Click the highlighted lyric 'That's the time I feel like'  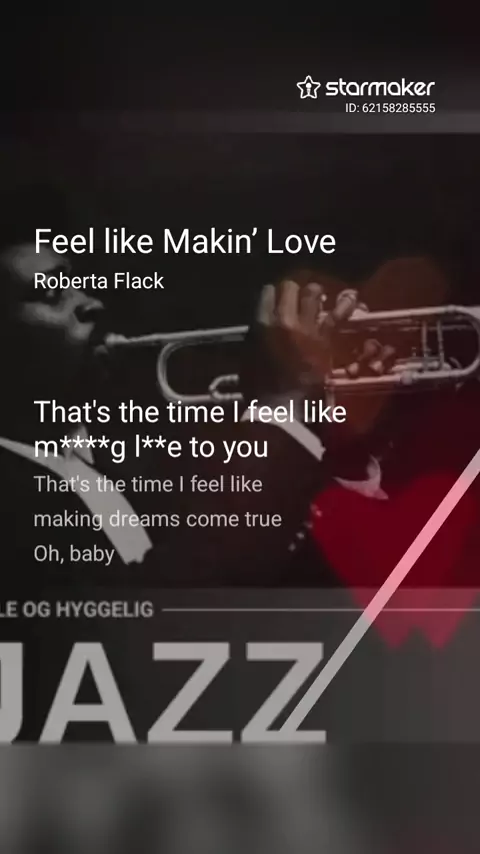click(x=190, y=412)
